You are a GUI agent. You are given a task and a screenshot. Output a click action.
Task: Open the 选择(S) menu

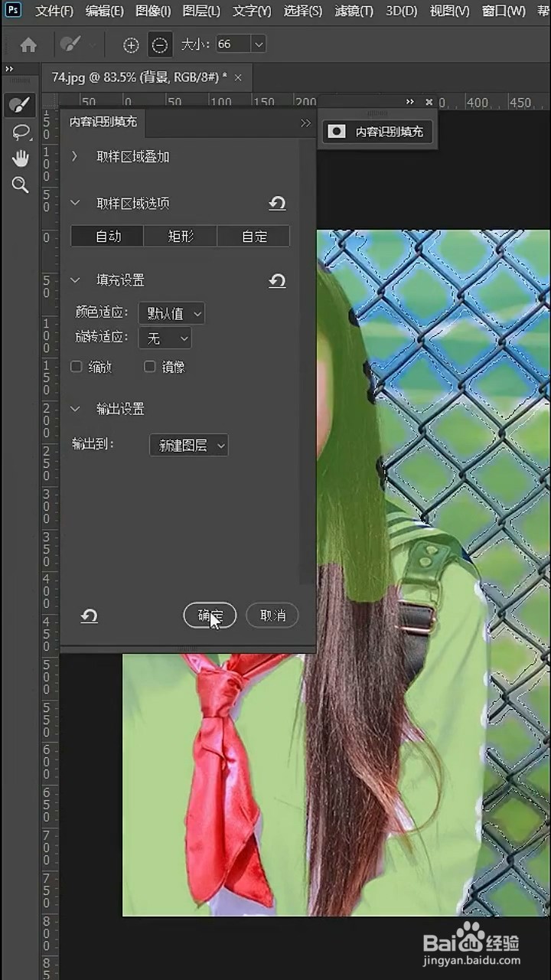[x=302, y=11]
